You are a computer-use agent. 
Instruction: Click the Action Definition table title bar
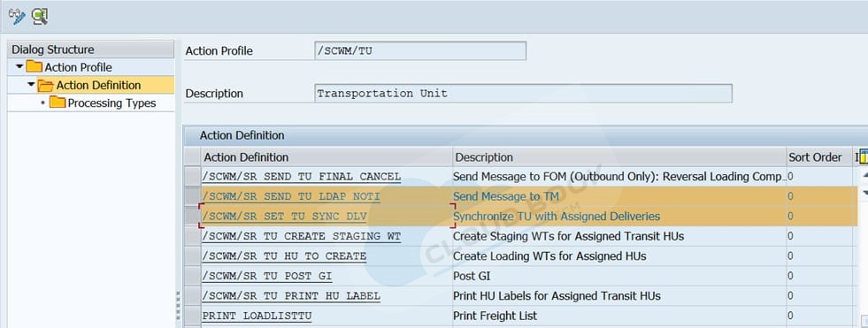click(526, 135)
